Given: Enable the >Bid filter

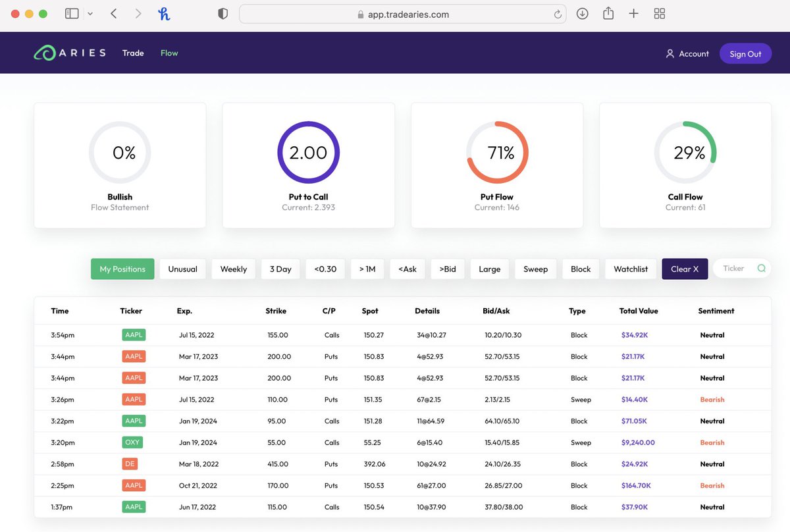Looking at the screenshot, I should [447, 269].
